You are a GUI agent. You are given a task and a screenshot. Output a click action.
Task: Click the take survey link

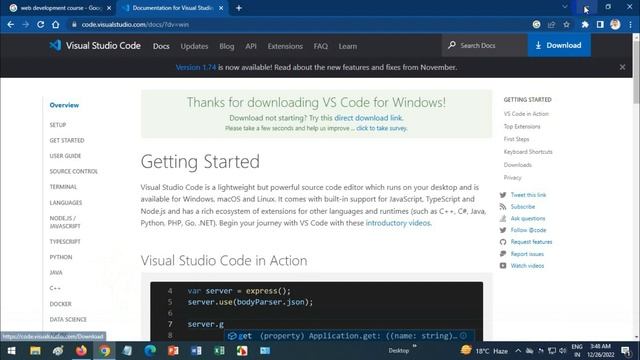(x=382, y=128)
